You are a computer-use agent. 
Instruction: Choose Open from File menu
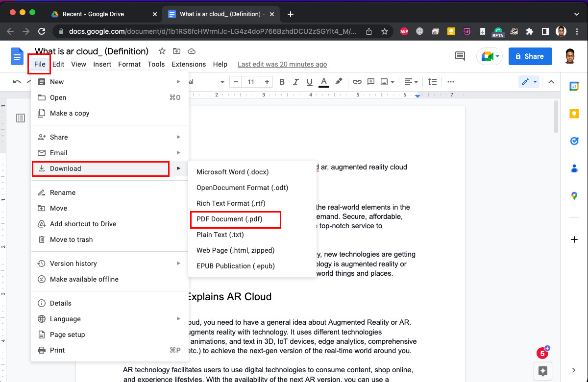coord(110,97)
